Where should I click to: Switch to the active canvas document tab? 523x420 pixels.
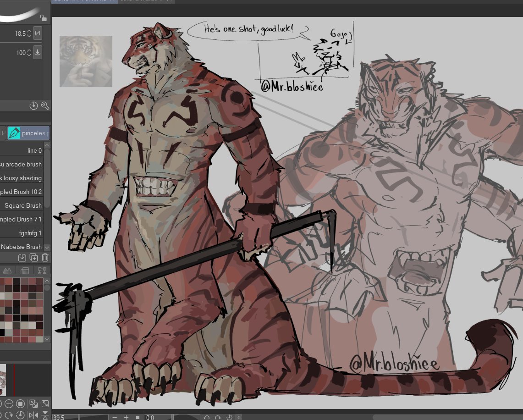point(84,1)
